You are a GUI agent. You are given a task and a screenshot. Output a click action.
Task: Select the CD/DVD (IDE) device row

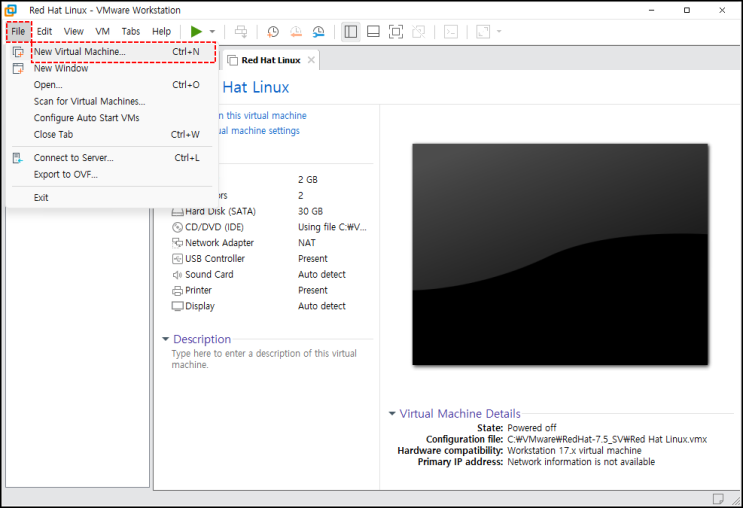(271, 227)
